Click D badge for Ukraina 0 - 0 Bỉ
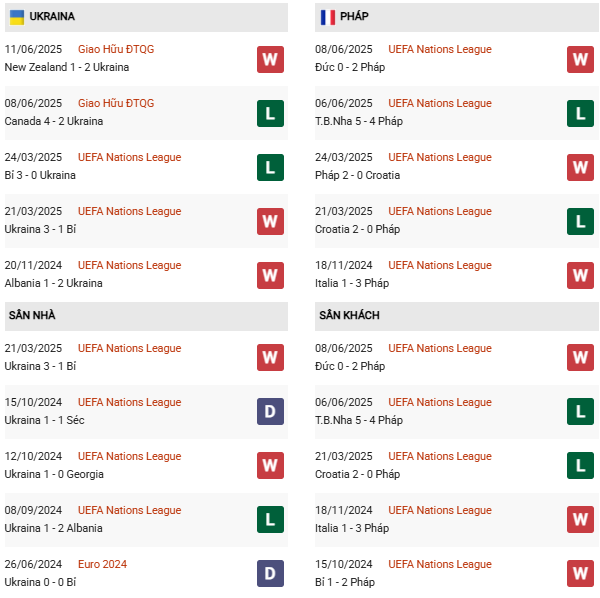This screenshot has height=598, width=600. coord(270,574)
